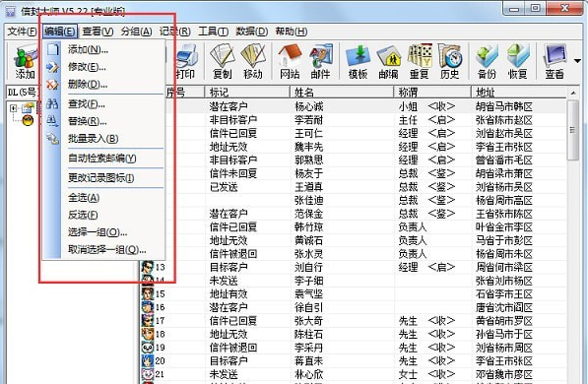The width and height of the screenshot is (588, 384).
Task: Choose 删除(D)... menu entry
Action: pyautogui.click(x=104, y=85)
